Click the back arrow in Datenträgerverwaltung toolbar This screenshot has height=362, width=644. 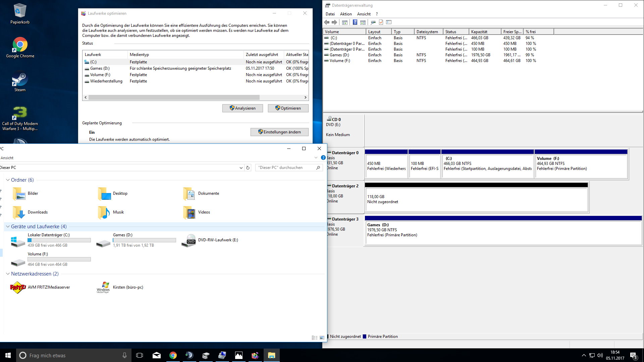[327, 22]
